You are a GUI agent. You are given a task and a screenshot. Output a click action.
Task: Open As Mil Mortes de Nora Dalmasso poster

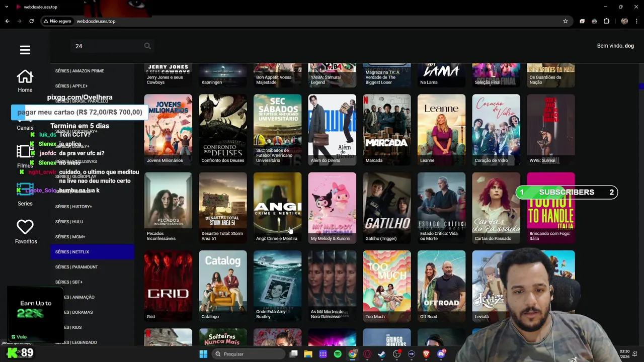(332, 286)
